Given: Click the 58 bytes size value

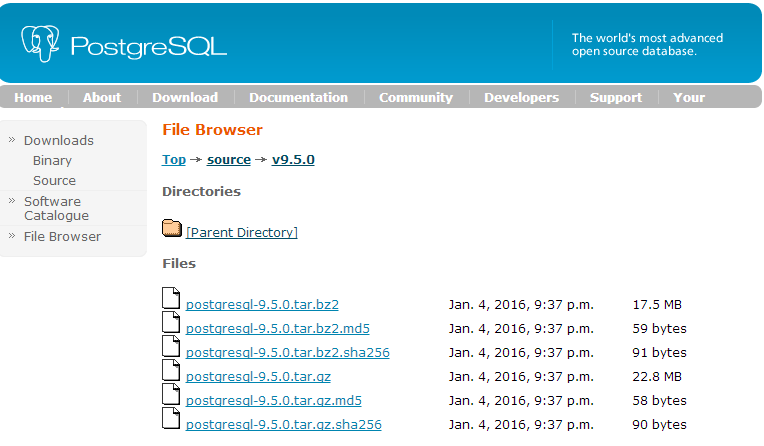Looking at the screenshot, I should click(659, 401).
